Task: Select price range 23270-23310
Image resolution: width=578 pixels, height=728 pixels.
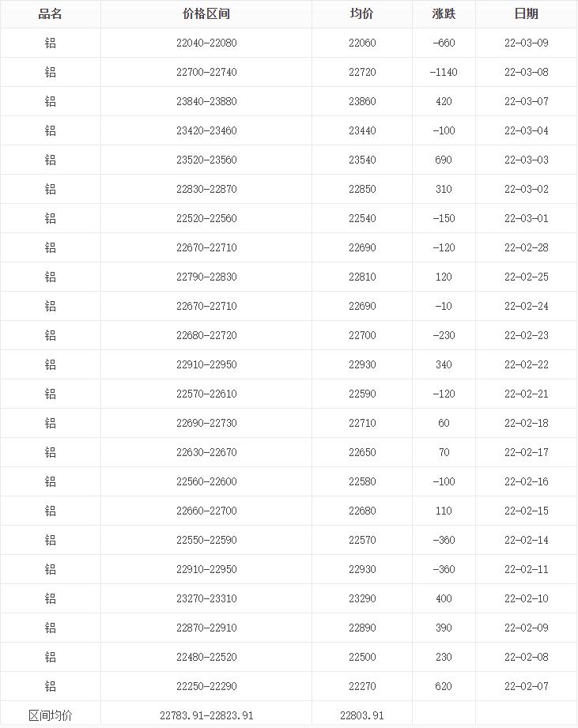Action: coord(206,599)
